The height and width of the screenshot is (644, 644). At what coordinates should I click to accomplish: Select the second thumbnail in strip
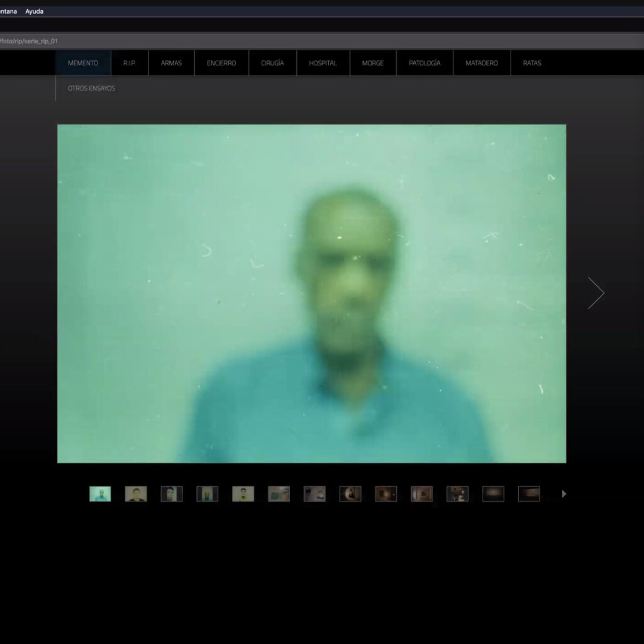pyautogui.click(x=136, y=494)
